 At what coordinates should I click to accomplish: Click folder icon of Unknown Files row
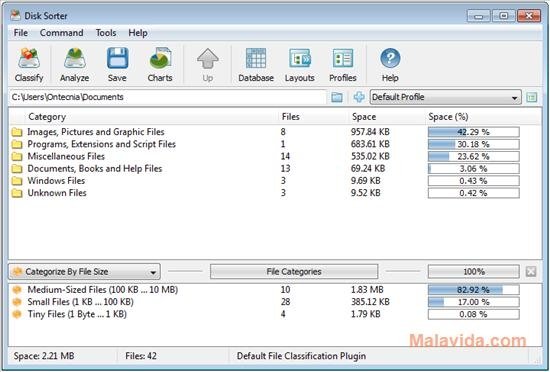(17, 193)
